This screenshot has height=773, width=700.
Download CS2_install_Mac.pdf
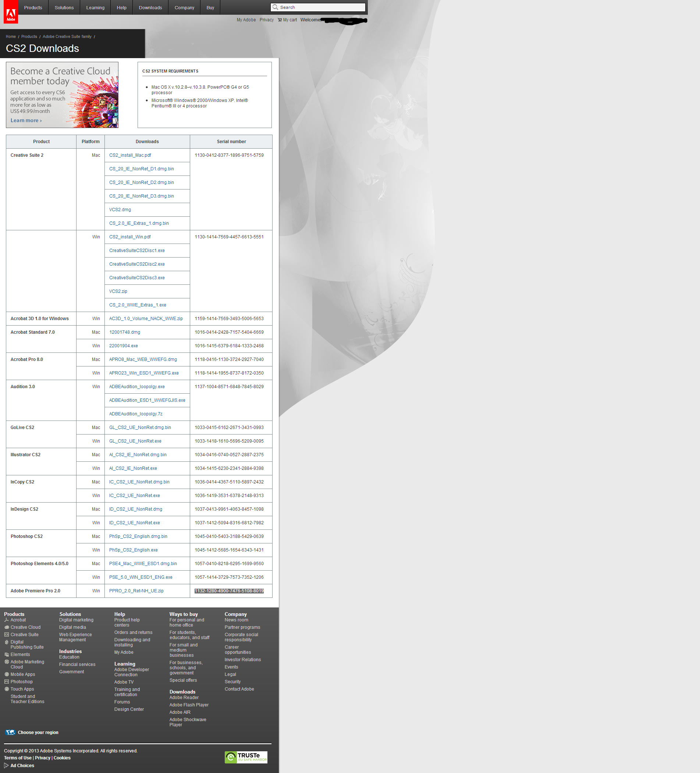point(130,155)
